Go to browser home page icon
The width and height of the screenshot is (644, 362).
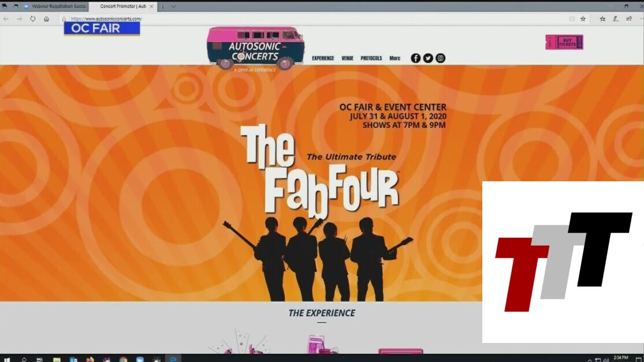click(x=47, y=18)
